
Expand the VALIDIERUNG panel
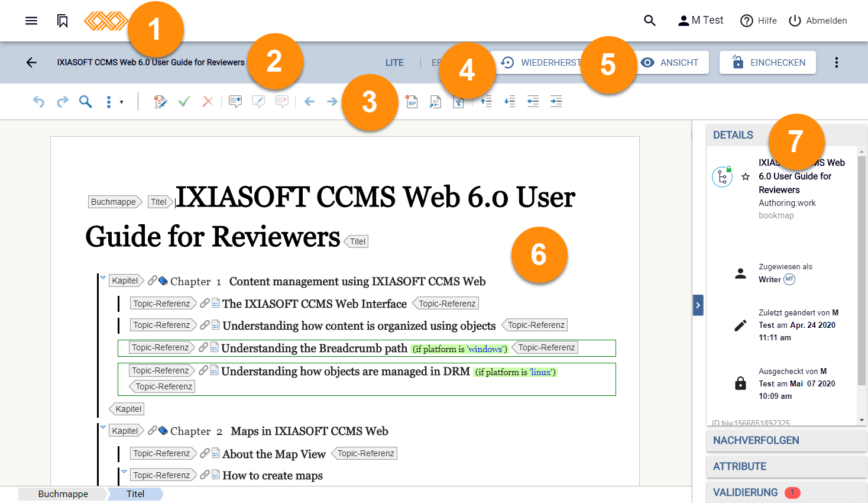coord(786,492)
